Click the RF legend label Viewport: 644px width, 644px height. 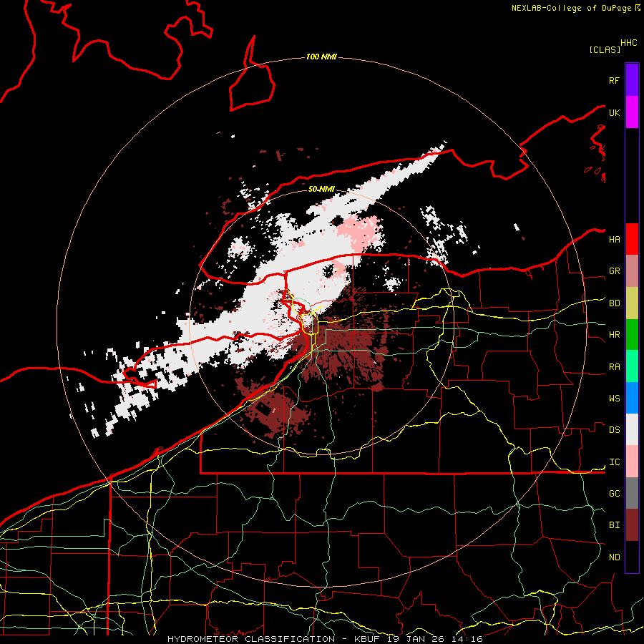(x=614, y=80)
